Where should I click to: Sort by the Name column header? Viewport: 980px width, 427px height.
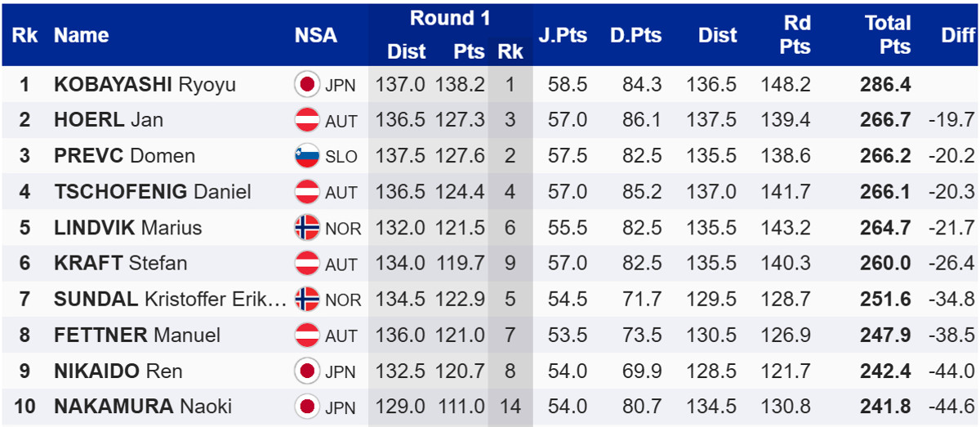82,35
